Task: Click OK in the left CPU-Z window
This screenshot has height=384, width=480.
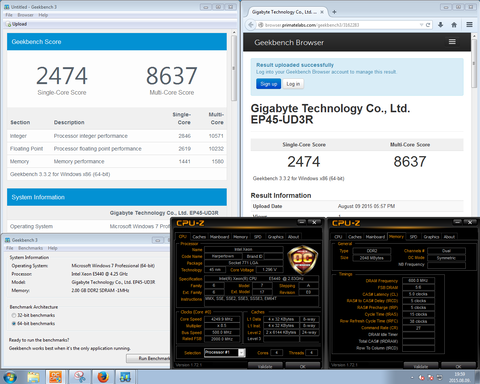Action: click(x=303, y=366)
